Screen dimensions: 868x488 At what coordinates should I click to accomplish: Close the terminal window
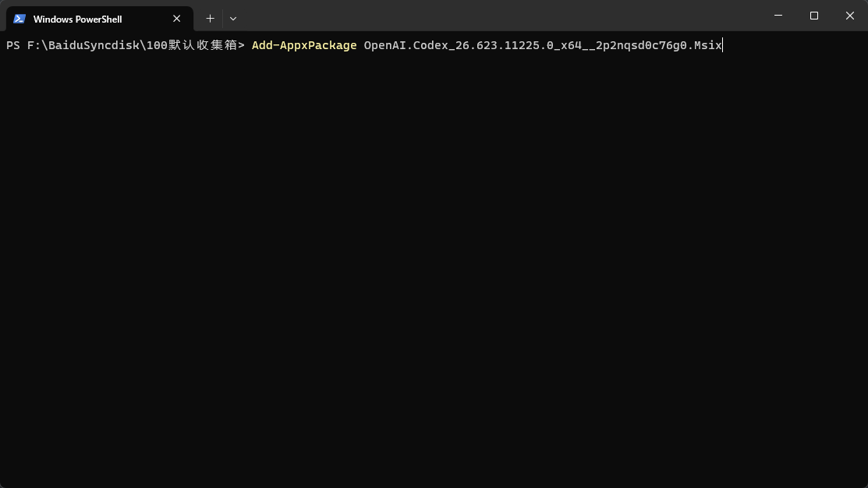pos(850,16)
